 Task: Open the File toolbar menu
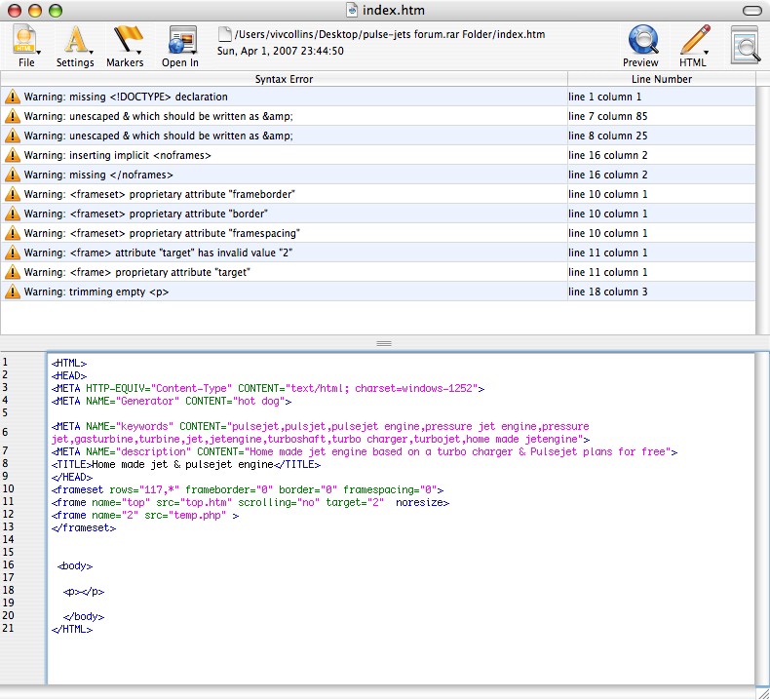(x=26, y=45)
